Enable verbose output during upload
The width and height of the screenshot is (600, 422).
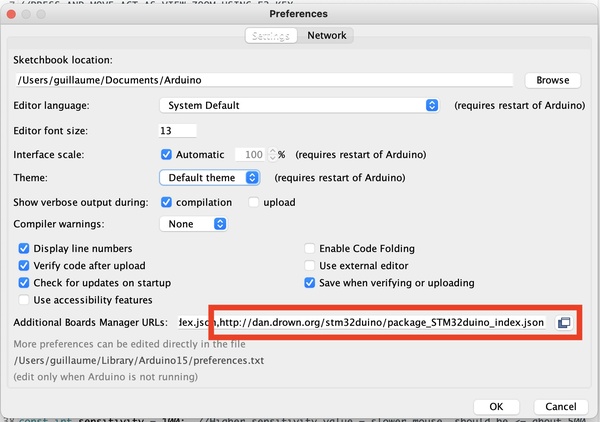click(254, 202)
